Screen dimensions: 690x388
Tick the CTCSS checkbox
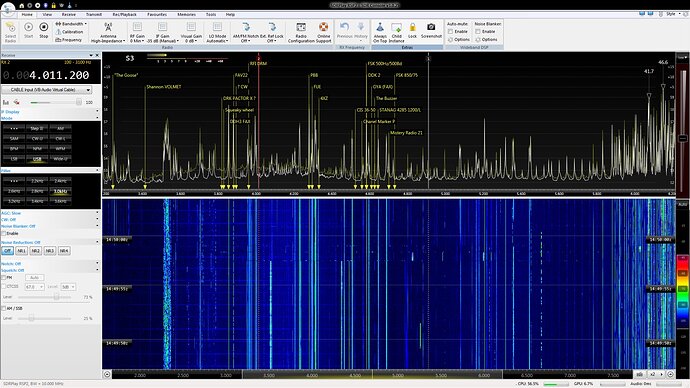tap(4, 286)
